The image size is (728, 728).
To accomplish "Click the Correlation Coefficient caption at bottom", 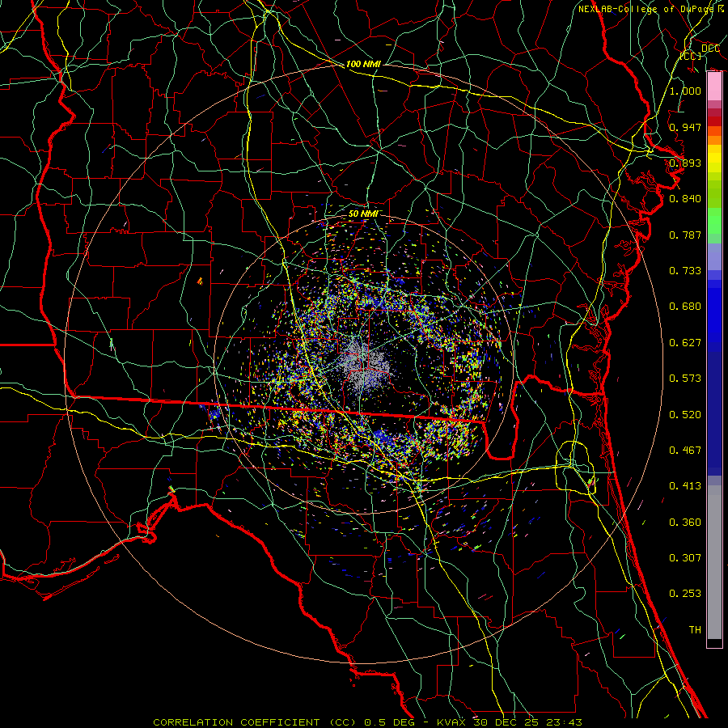I will [x=368, y=722].
